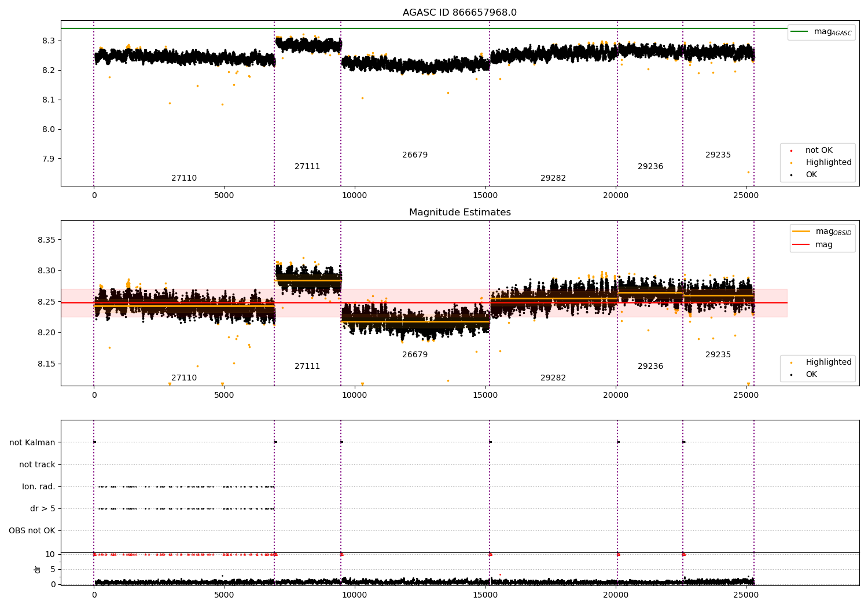This screenshot has width=868, height=608.
Task: Click y-axis tick 8.0 on top plot
Action: pyautogui.click(x=49, y=130)
